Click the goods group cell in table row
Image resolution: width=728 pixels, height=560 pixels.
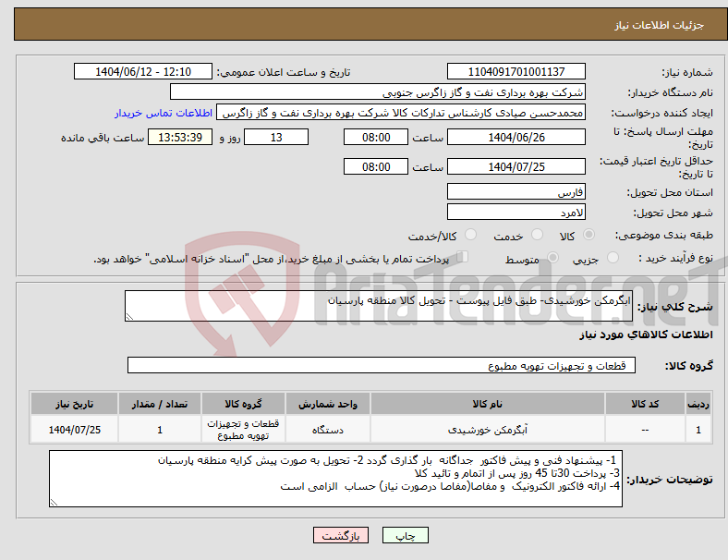coord(243,430)
